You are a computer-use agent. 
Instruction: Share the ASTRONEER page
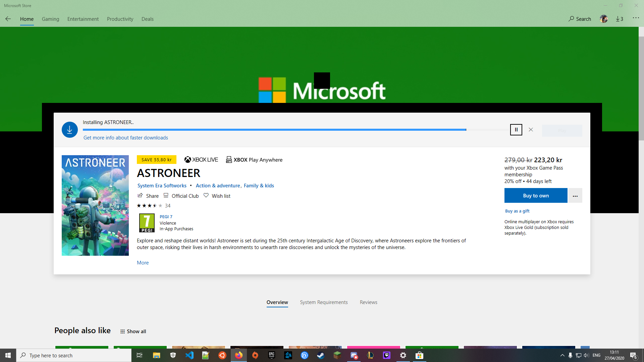[148, 196]
